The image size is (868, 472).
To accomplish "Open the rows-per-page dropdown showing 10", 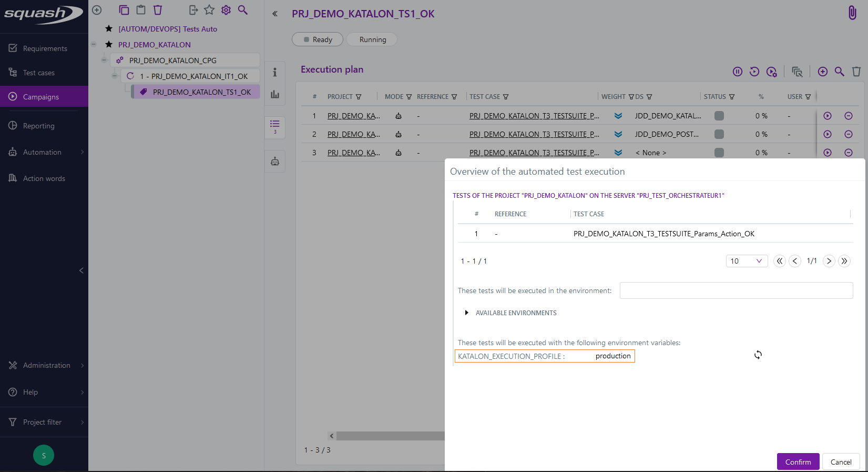I will [747, 261].
